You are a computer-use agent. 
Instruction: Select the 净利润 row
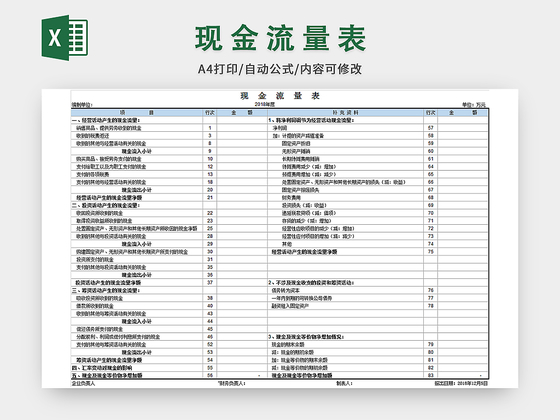[280, 128]
